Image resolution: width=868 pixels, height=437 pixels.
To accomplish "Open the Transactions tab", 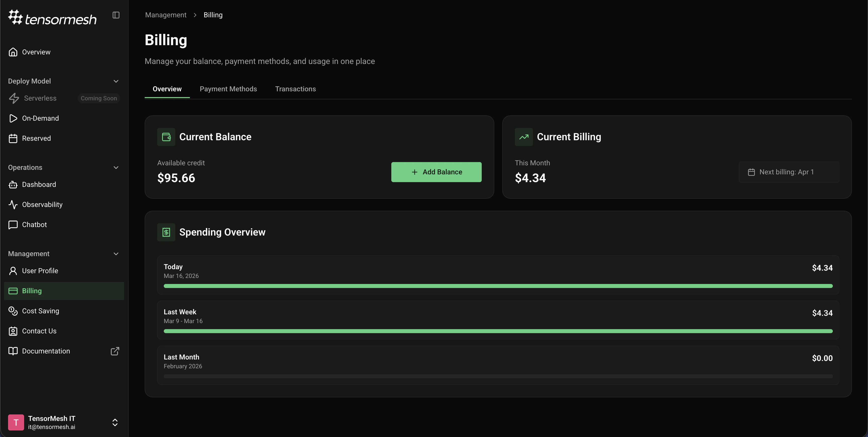I will click(295, 89).
